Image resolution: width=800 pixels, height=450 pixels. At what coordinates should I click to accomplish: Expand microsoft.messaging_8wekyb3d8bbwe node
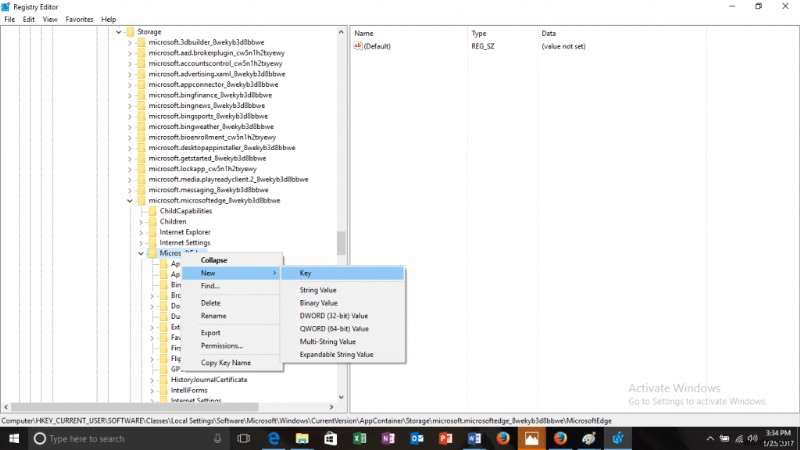130,190
